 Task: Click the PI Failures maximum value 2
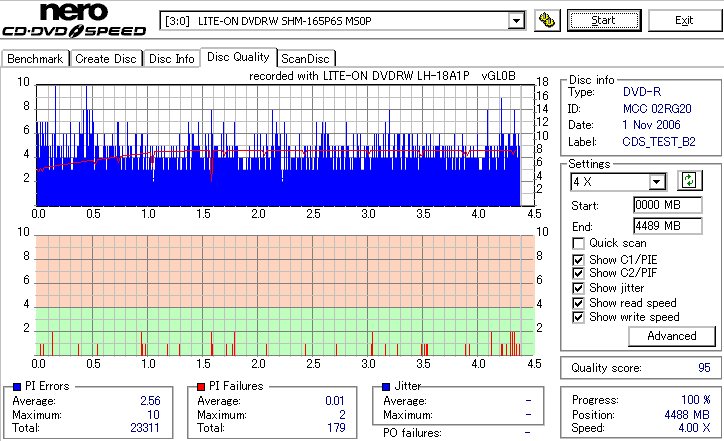click(342, 415)
